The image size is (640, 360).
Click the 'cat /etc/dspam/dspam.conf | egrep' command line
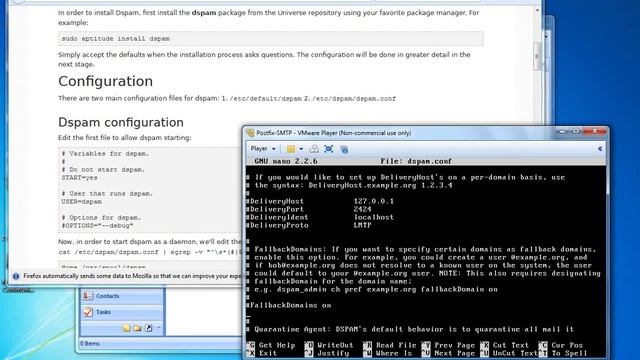tap(150, 252)
